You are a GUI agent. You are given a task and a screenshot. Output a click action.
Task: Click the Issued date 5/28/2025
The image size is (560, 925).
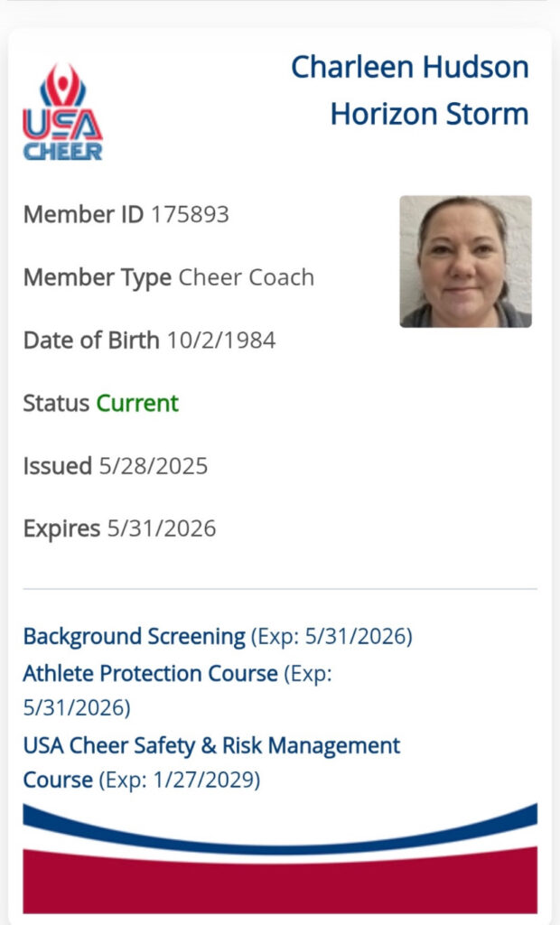pyautogui.click(x=154, y=466)
